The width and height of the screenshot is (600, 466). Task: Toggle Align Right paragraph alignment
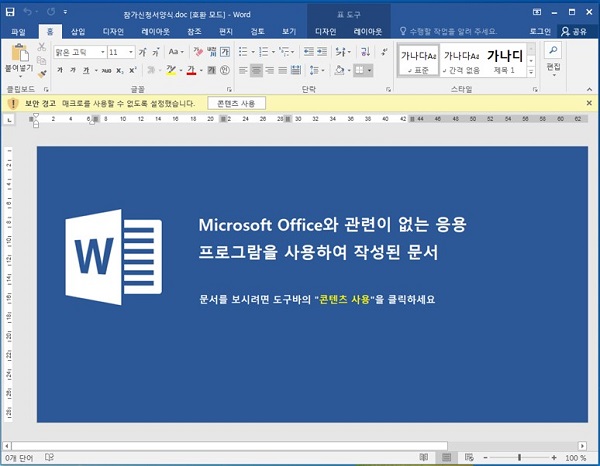click(x=269, y=70)
